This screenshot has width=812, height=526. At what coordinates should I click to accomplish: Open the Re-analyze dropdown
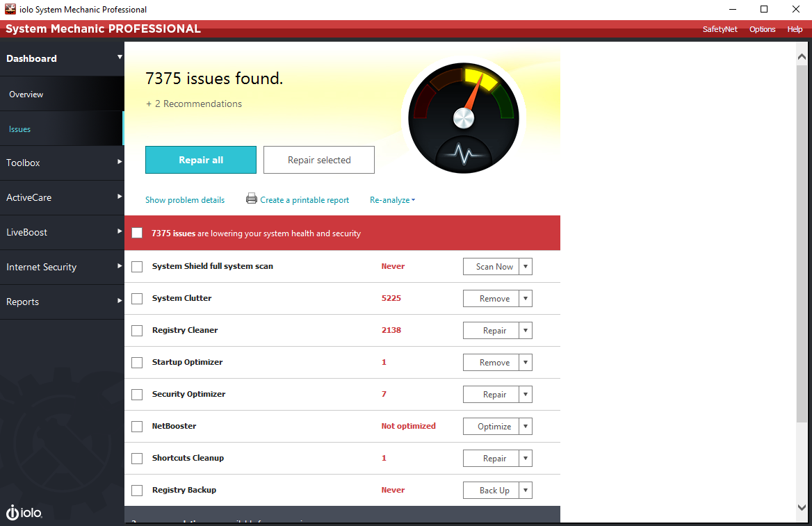point(393,200)
